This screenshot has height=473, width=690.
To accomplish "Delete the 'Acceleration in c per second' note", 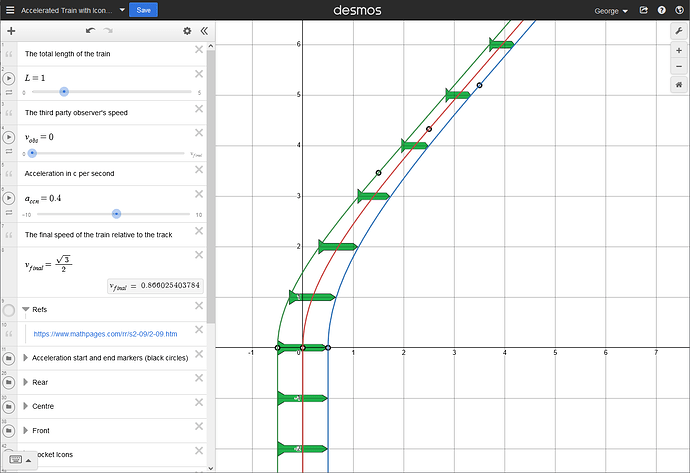I will 199,169.
